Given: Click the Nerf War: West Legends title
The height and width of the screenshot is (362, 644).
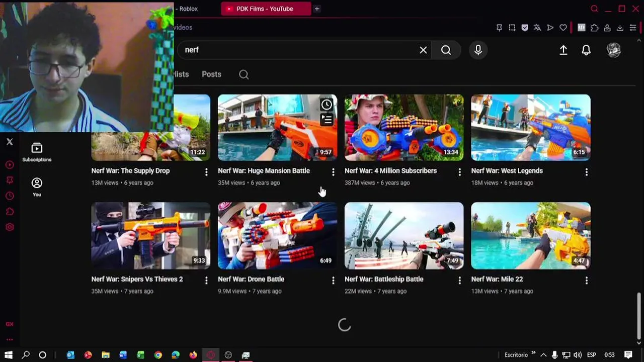Looking at the screenshot, I should 507,171.
